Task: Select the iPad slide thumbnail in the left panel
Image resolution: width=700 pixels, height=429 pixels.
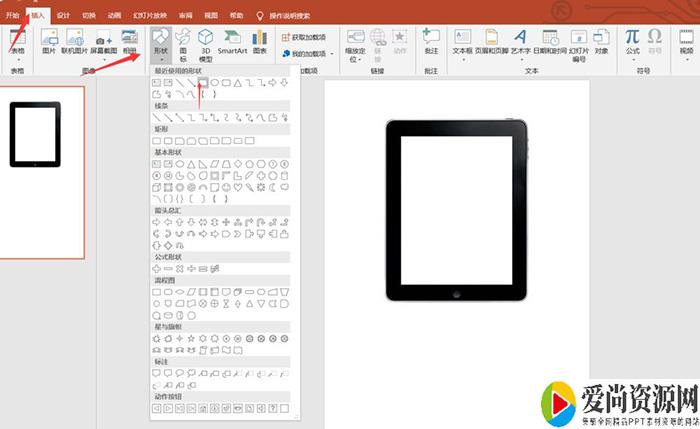Action: 35,134
